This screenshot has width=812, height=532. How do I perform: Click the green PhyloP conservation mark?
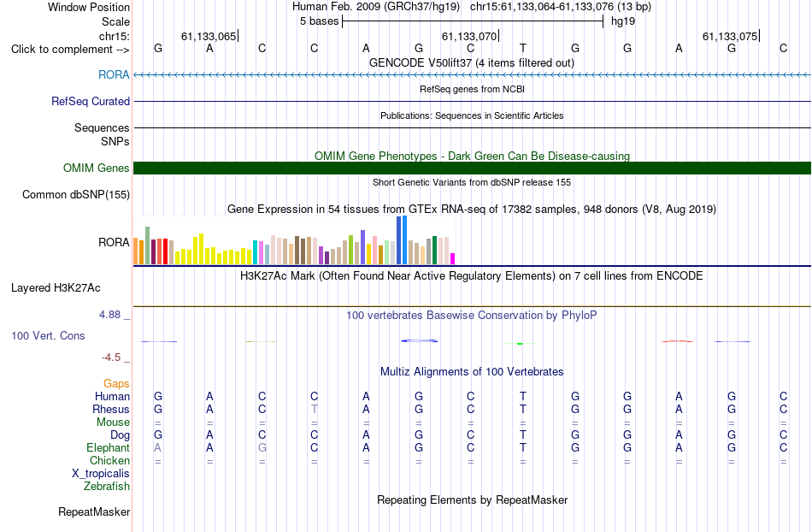[x=520, y=344]
